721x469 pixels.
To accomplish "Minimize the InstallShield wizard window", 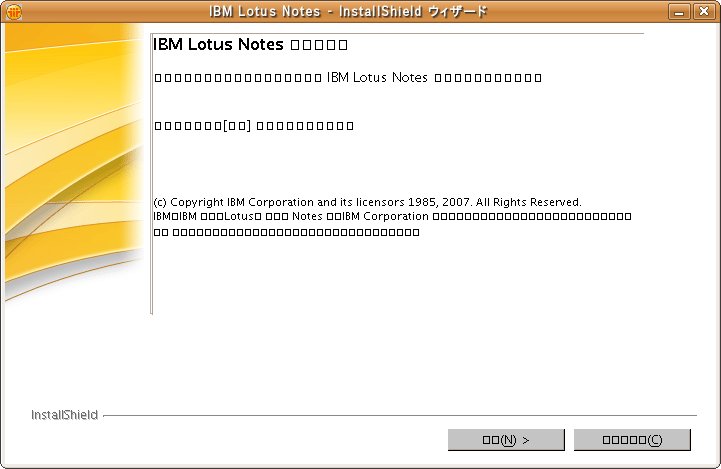I will pos(679,11).
